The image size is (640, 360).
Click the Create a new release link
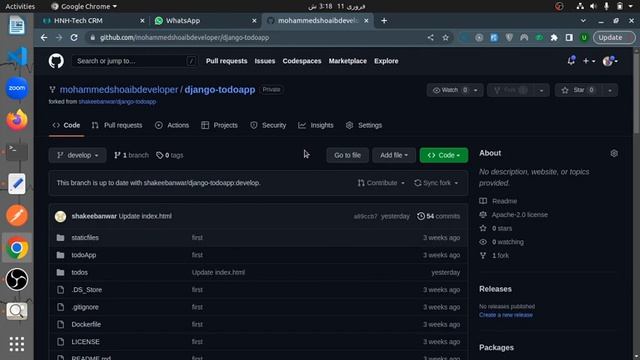coord(506,315)
